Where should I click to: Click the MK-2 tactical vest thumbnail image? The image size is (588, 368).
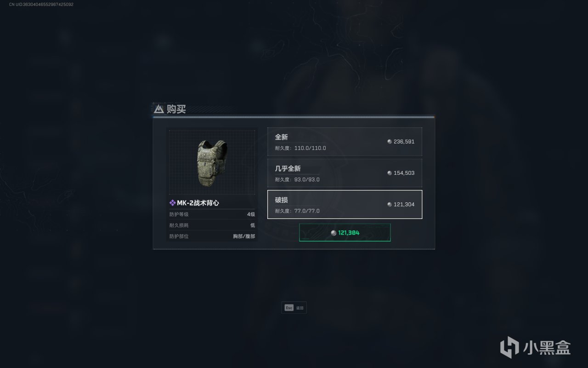pos(212,162)
